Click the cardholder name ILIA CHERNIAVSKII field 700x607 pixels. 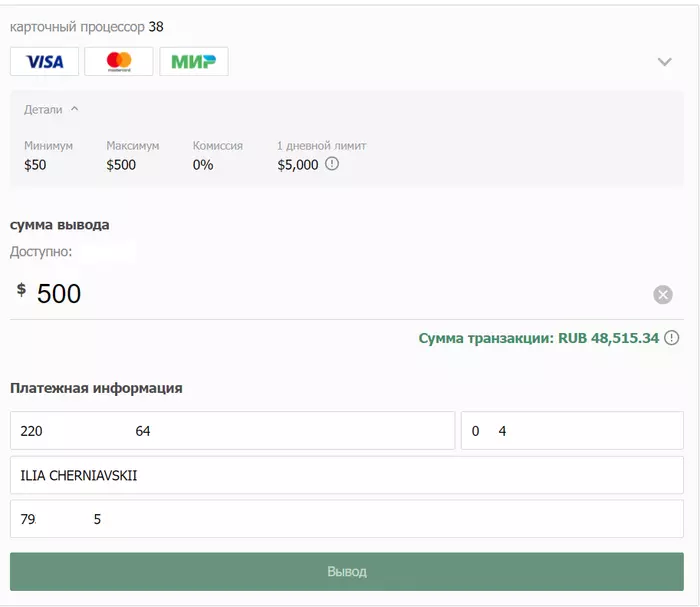(x=347, y=475)
